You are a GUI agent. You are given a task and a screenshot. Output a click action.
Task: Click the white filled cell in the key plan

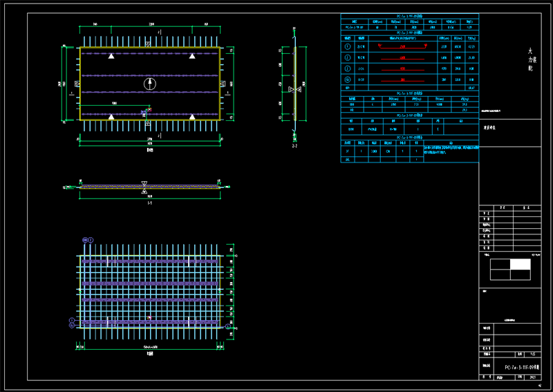point(521,264)
